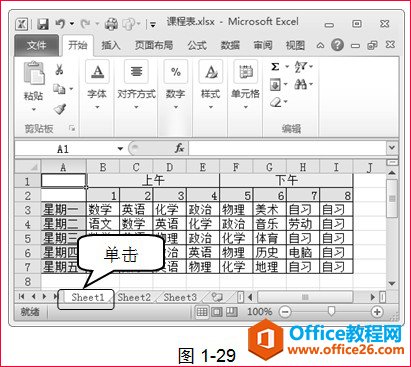
Task: Switch to the 插入 ribbon tab
Action: 111,45
